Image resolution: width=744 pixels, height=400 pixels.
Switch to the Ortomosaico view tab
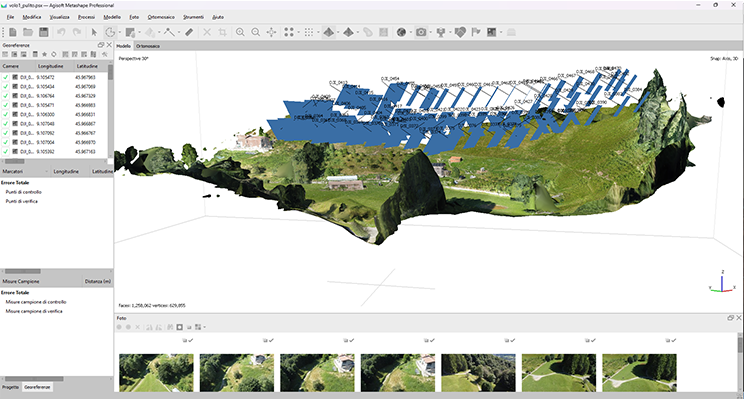[148, 46]
